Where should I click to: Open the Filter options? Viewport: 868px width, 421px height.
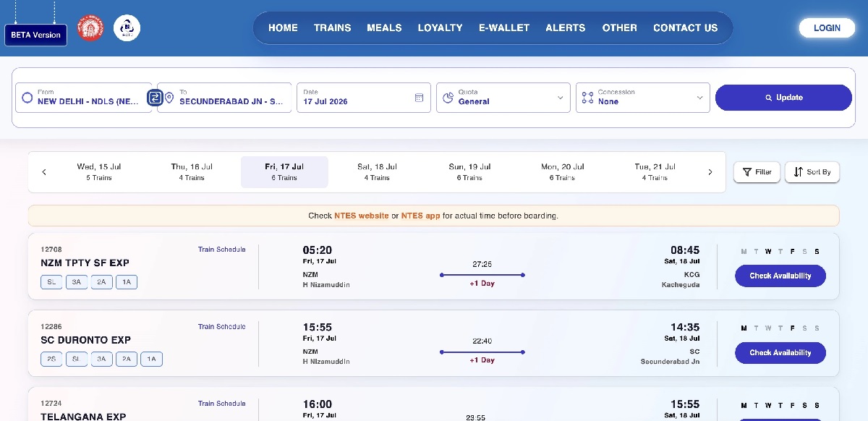(x=757, y=172)
